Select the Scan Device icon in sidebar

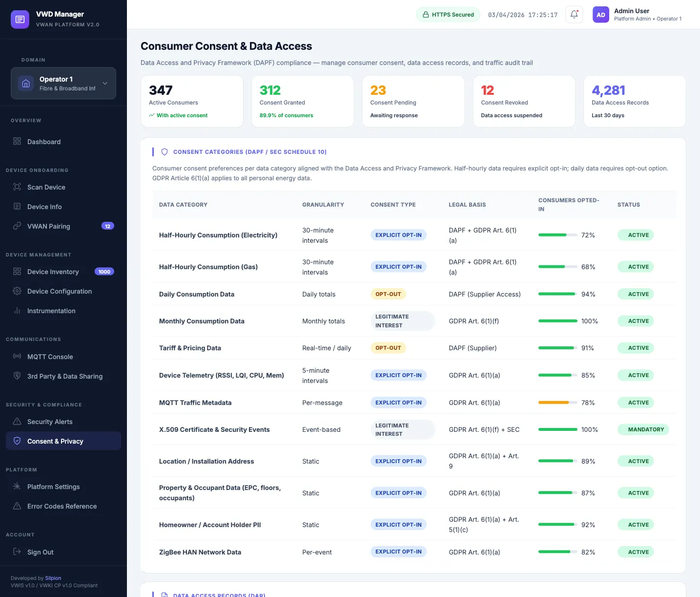click(x=17, y=187)
